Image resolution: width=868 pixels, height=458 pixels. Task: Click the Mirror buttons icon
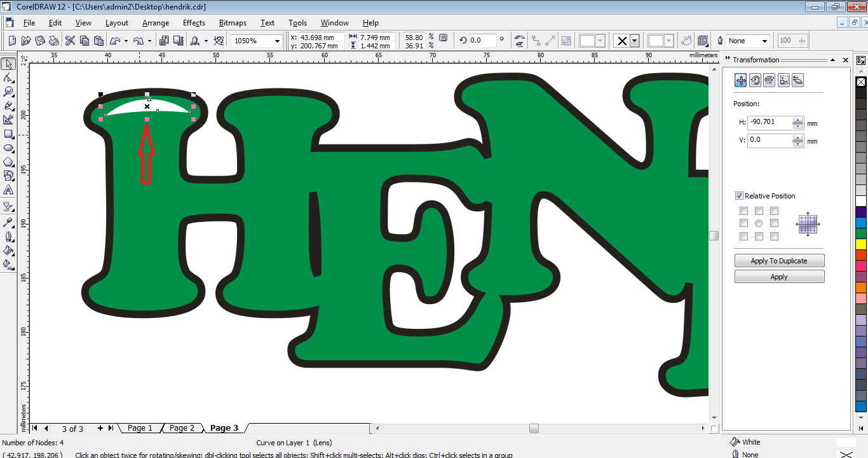point(520,41)
